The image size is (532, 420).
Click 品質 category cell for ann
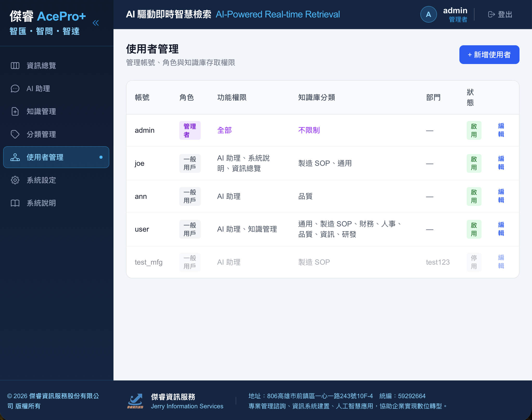[305, 196]
